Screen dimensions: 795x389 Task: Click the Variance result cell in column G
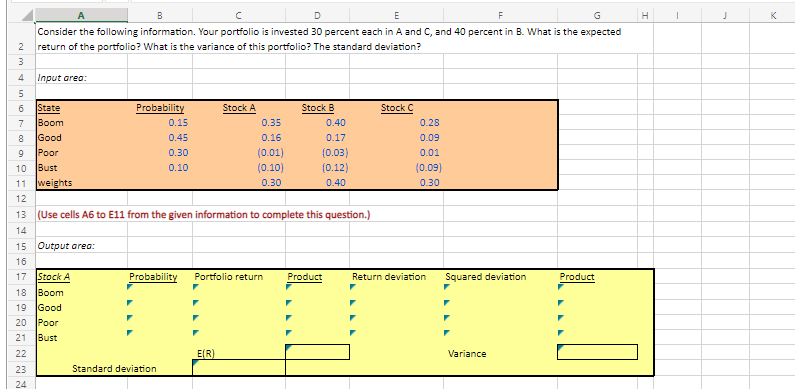pyautogui.click(x=597, y=352)
